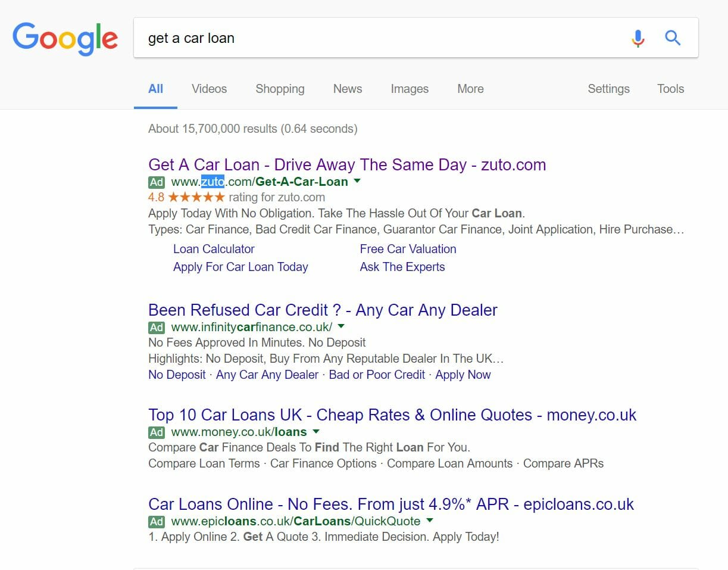The image size is (728, 570).
Task: Click 'Apply Today With No Obligation' description
Action: (x=336, y=213)
